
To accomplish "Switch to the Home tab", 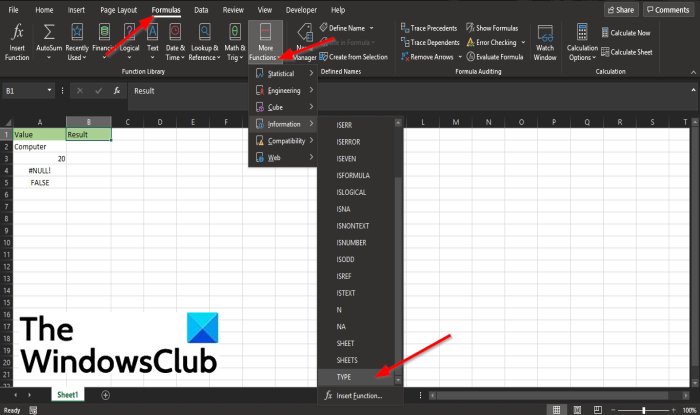I will pyautogui.click(x=44, y=10).
